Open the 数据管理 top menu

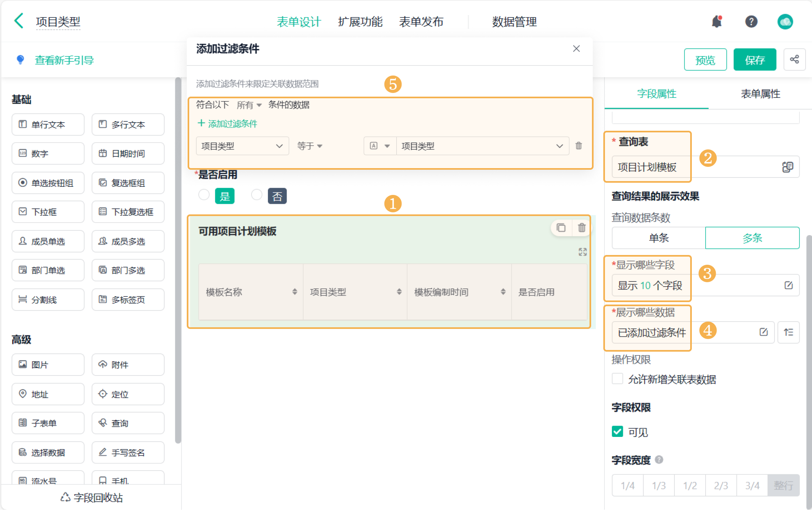[x=514, y=22]
